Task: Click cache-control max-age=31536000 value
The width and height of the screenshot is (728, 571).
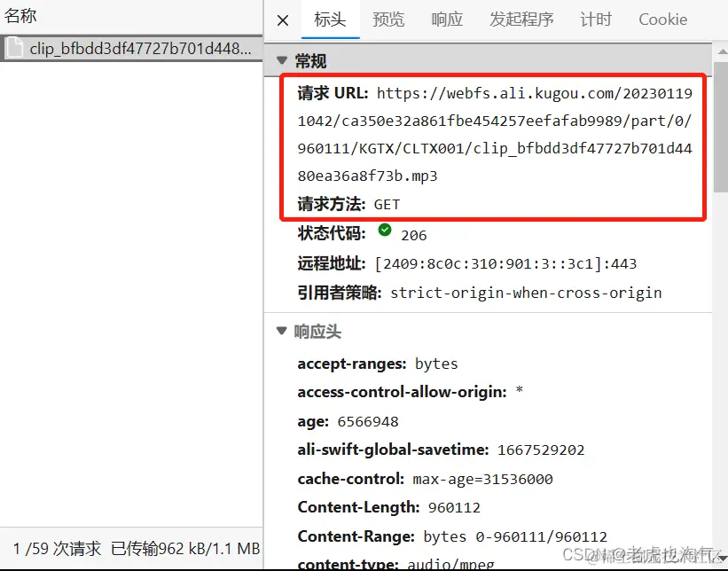Action: click(x=483, y=479)
